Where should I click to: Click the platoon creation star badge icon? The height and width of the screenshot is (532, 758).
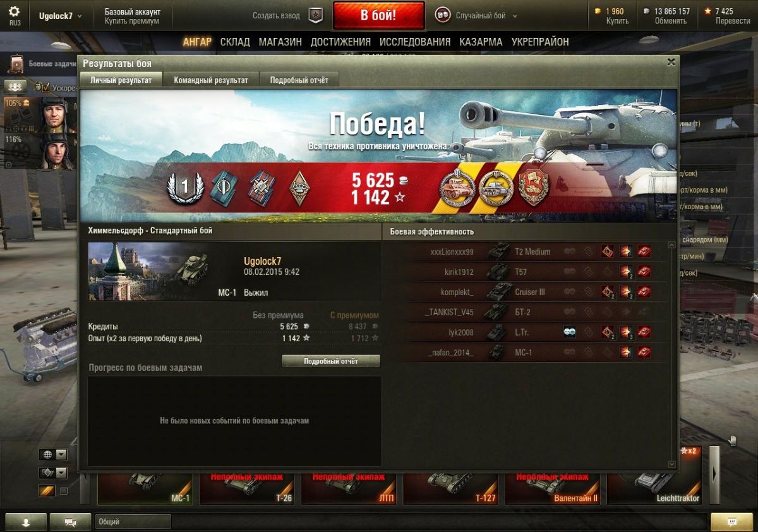[315, 15]
